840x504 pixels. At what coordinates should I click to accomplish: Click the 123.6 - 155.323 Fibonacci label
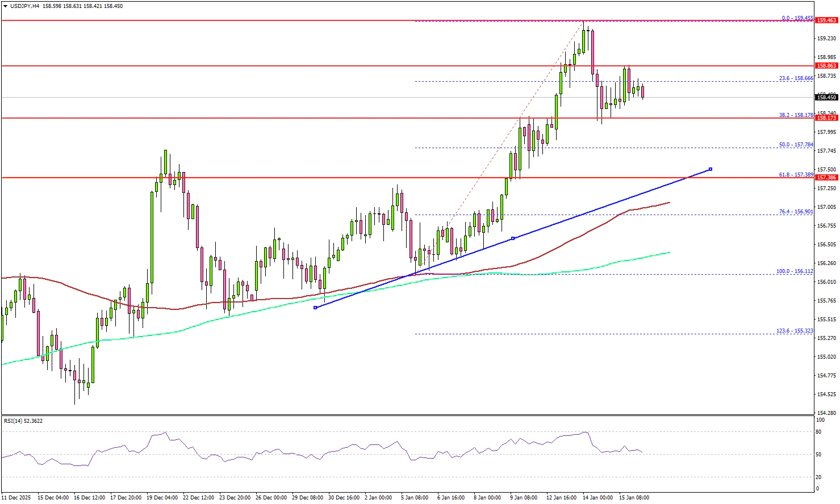point(795,331)
